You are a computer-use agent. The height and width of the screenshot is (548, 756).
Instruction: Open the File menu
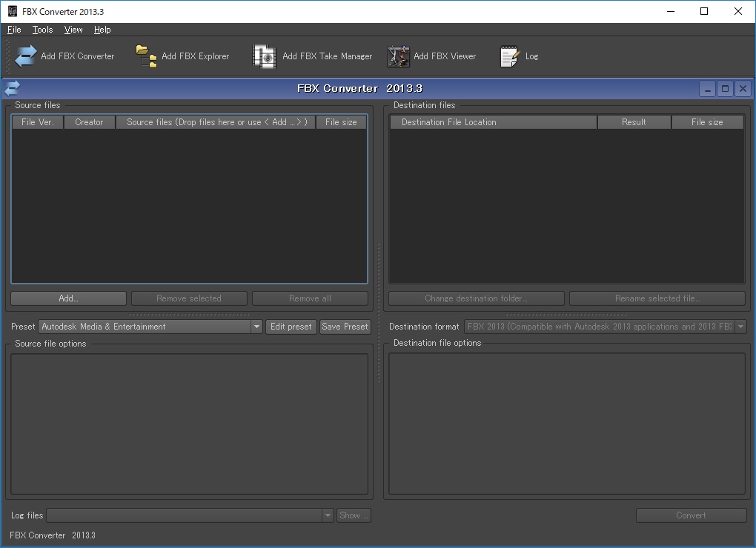[x=14, y=30]
